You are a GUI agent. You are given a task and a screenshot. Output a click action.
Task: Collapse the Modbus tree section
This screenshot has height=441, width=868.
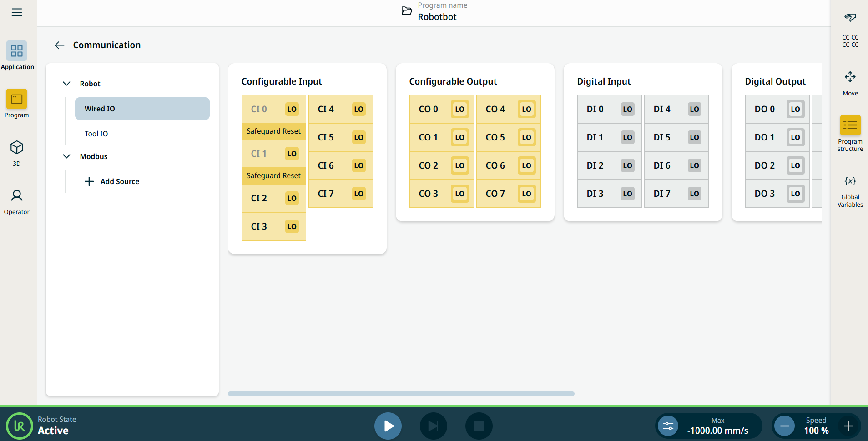click(66, 156)
